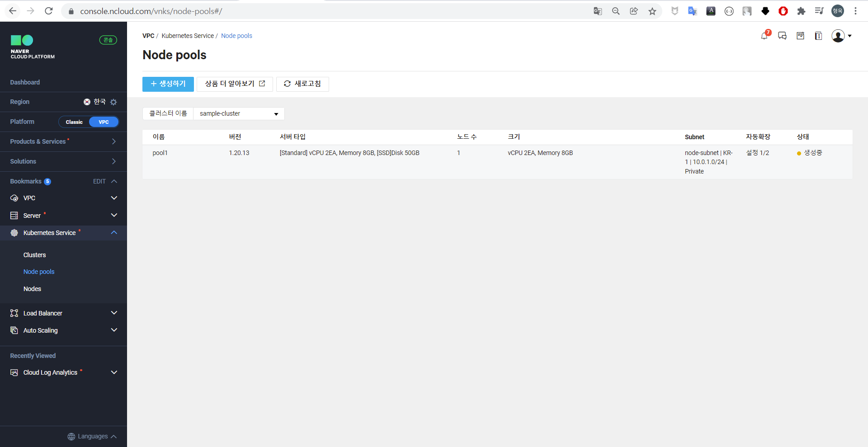Reload the page using browser refresh icon

[x=49, y=11]
